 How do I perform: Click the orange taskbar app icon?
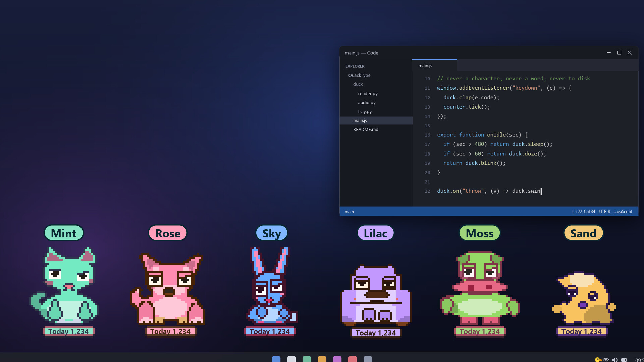coord(322,359)
